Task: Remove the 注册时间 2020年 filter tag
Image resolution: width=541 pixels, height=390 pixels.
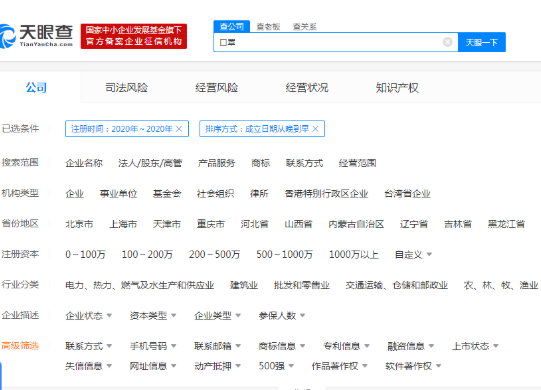Action: tap(179, 129)
